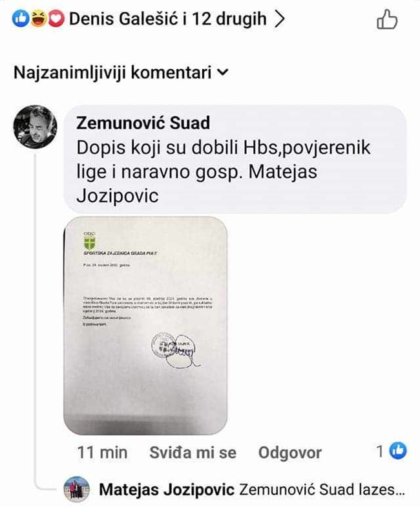Click the blue like badge on comment
Viewport: 420px width, 507px height.
point(398,451)
